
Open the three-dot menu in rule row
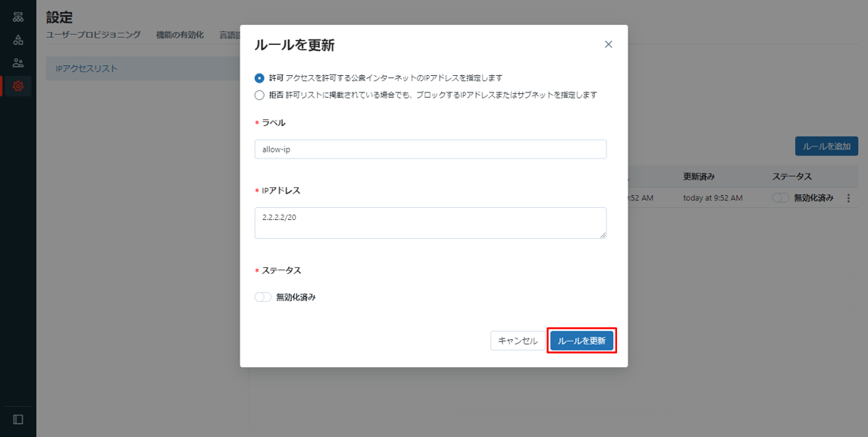848,198
